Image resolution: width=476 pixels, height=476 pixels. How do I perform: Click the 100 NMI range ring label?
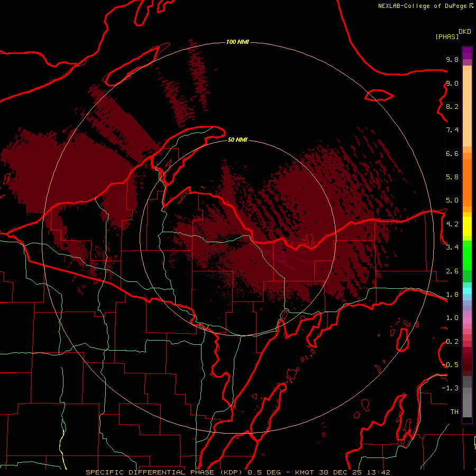[x=237, y=42]
